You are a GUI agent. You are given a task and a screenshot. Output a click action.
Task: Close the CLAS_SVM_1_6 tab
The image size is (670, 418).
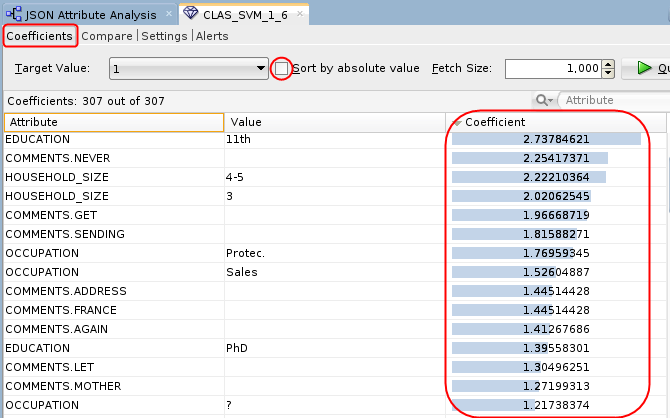(300, 14)
